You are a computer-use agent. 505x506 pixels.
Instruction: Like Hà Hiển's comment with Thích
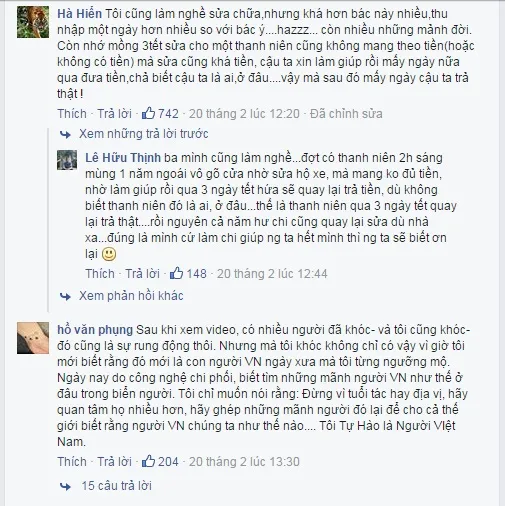coord(72,114)
